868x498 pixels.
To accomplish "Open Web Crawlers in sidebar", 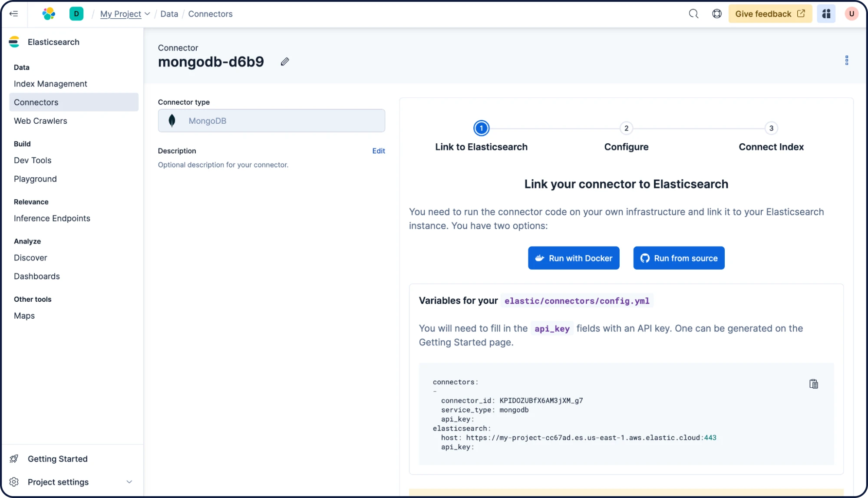I will [40, 121].
